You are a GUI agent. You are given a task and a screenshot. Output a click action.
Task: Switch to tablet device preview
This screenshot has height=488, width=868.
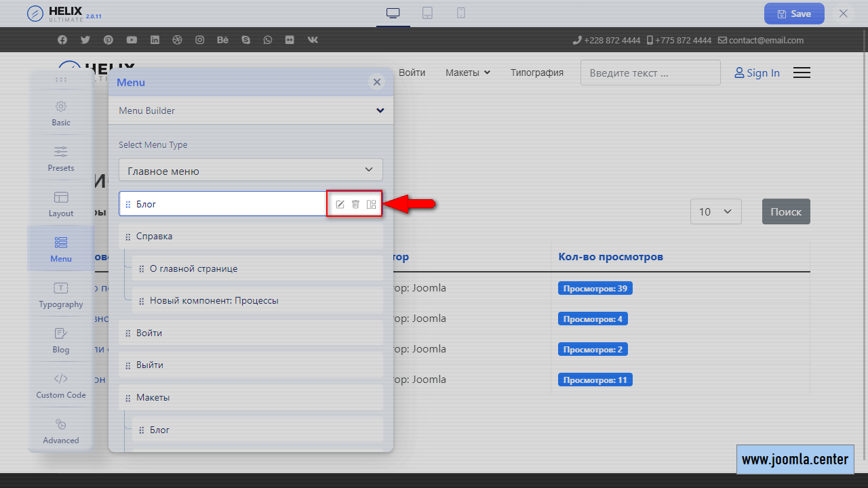click(x=427, y=14)
